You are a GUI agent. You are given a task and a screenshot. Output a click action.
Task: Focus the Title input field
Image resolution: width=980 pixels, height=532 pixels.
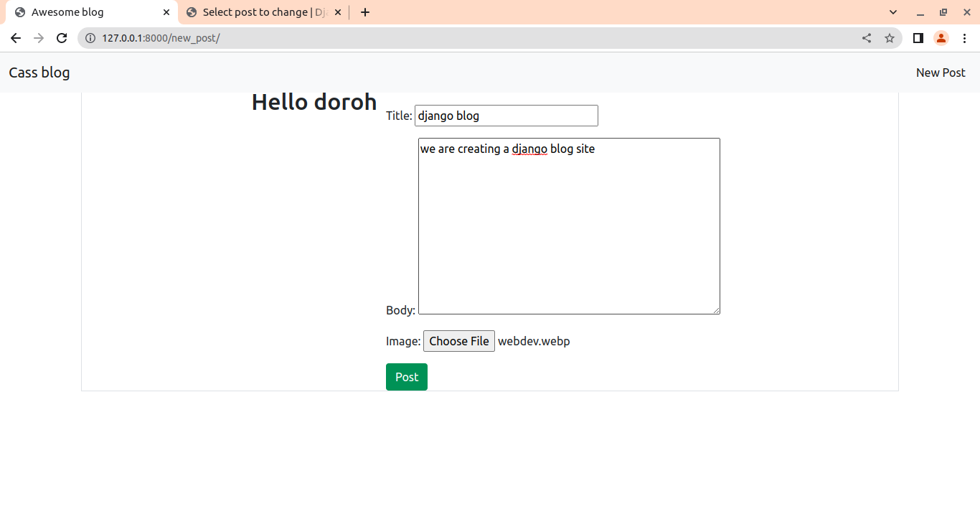(x=506, y=116)
